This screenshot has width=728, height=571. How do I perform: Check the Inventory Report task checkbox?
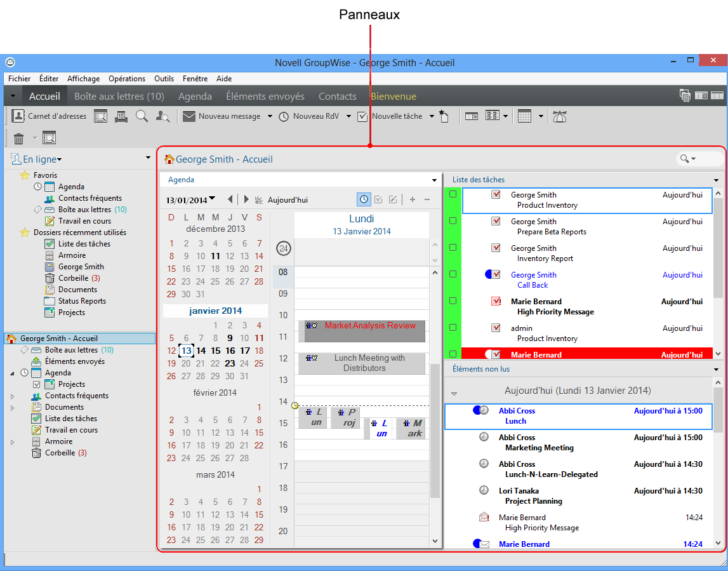tap(453, 248)
